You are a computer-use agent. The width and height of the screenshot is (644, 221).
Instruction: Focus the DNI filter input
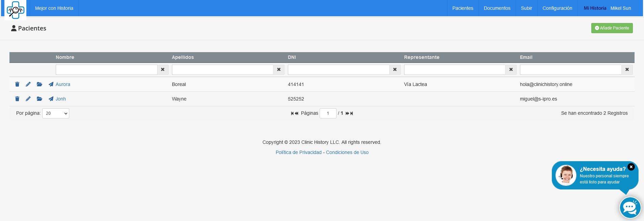339,70
